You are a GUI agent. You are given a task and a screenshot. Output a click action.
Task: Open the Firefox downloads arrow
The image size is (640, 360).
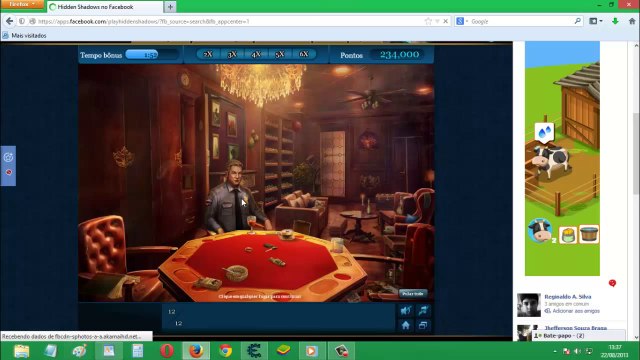(x=615, y=21)
